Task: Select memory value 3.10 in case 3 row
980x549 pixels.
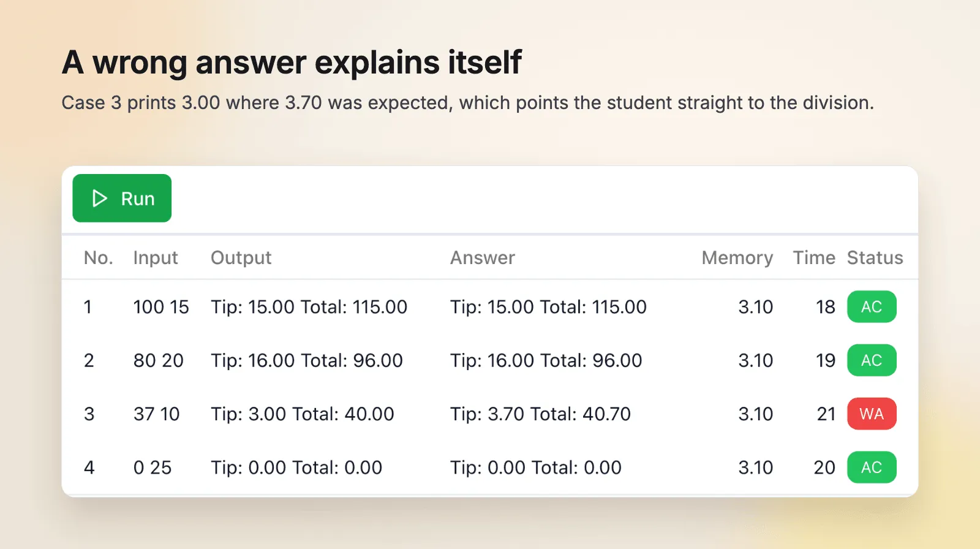Action: pos(755,414)
